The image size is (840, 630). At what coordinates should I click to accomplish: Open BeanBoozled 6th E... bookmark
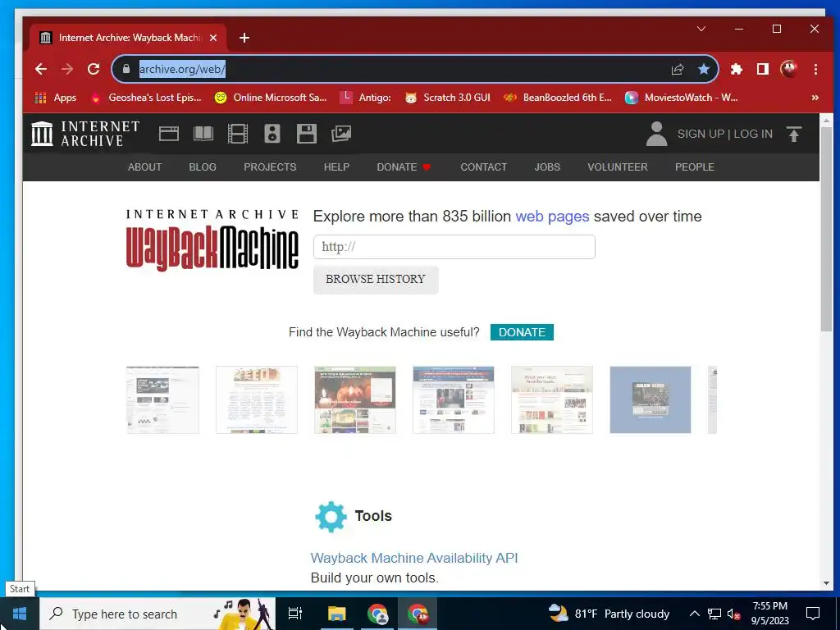coord(558,98)
